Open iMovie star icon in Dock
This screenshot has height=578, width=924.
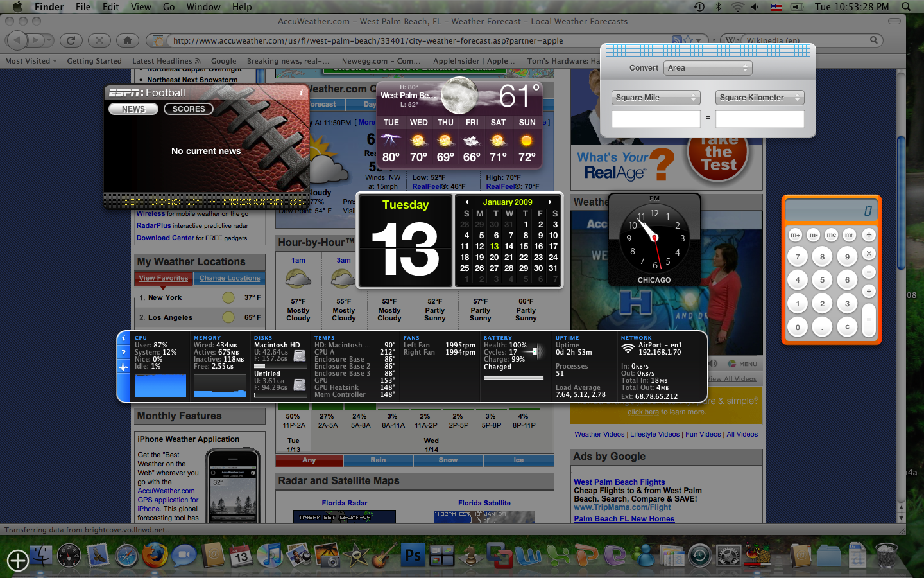click(x=355, y=556)
